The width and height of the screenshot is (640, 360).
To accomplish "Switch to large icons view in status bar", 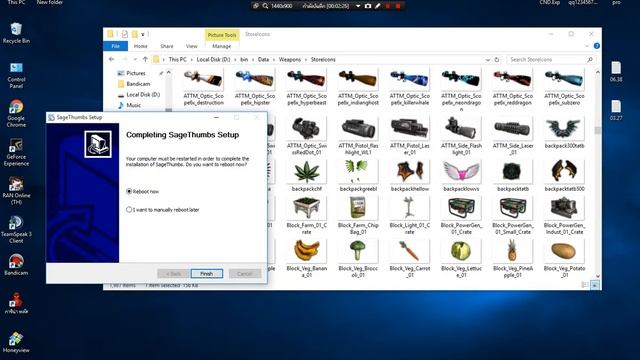I will pyautogui.click(x=595, y=285).
